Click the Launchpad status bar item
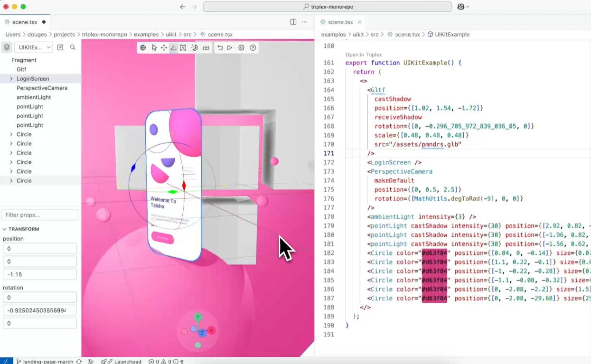Image resolution: width=591 pixels, height=364 pixels. 122,361
